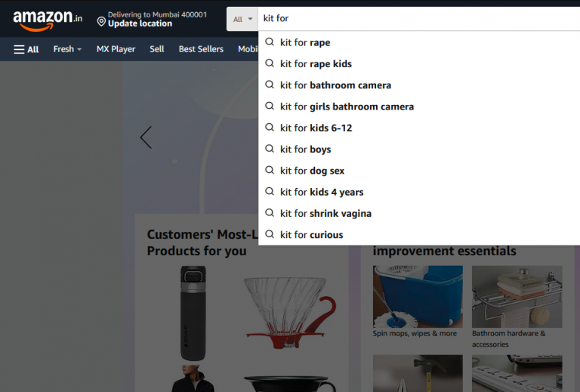Click the location pin icon
Screen dimensions: 580x392
(101, 22)
